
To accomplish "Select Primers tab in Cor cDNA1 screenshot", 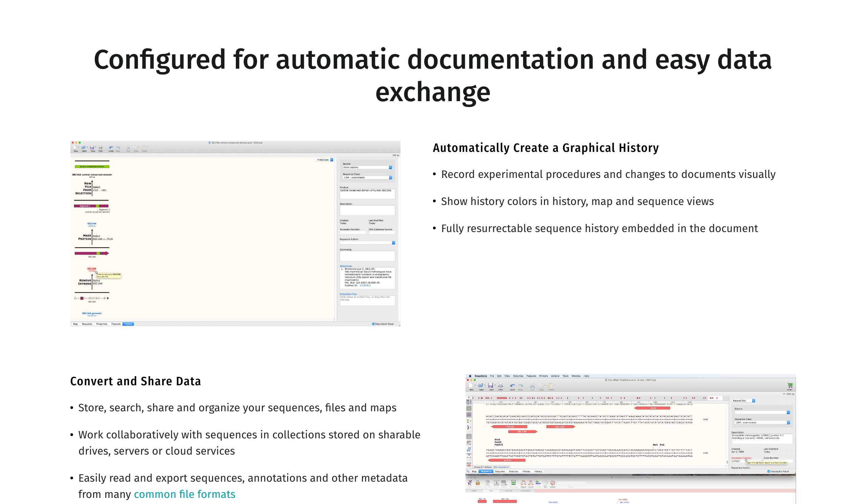I will tap(526, 472).
